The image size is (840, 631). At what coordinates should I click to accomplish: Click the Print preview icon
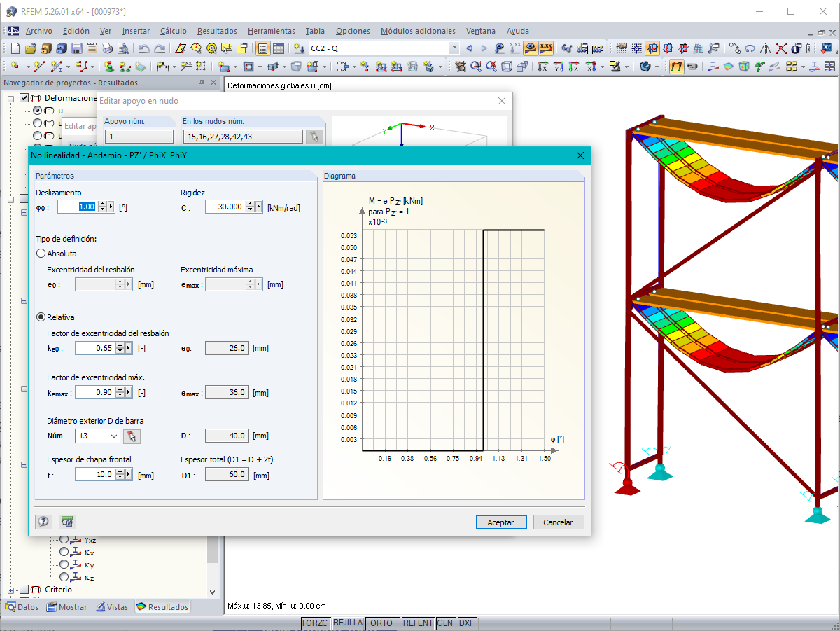123,48
